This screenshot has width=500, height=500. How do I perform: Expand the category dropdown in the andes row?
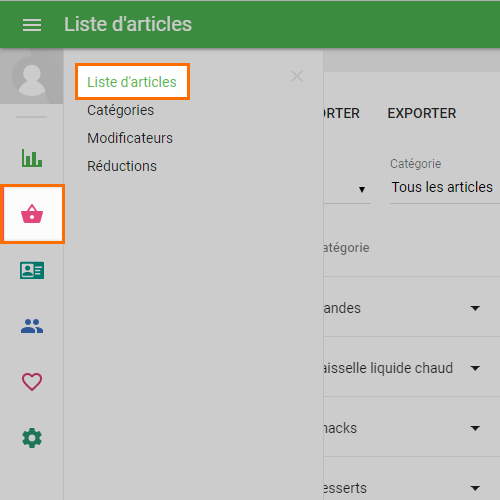[475, 308]
